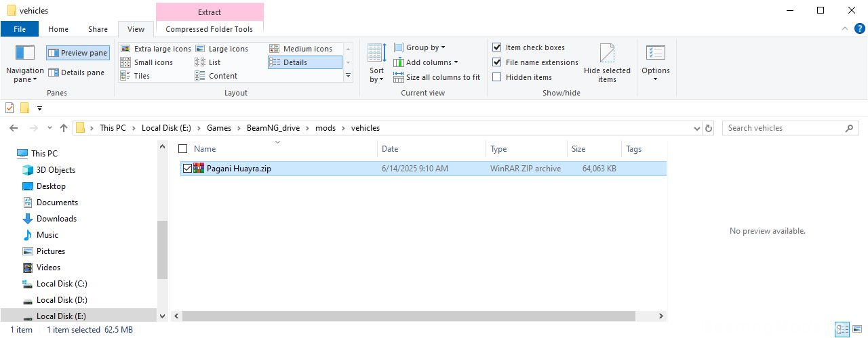Image resolution: width=868 pixels, height=338 pixels.
Task: Go up one folder level arrow
Action: [64, 128]
